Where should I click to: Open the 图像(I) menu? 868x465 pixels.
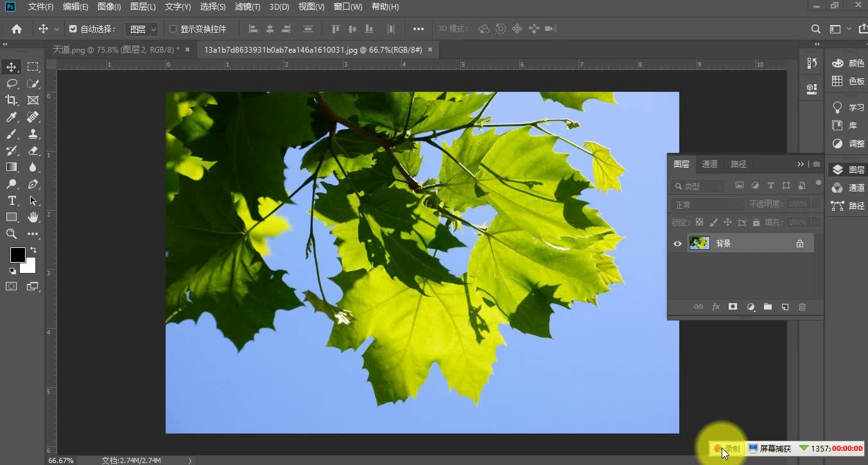(109, 6)
